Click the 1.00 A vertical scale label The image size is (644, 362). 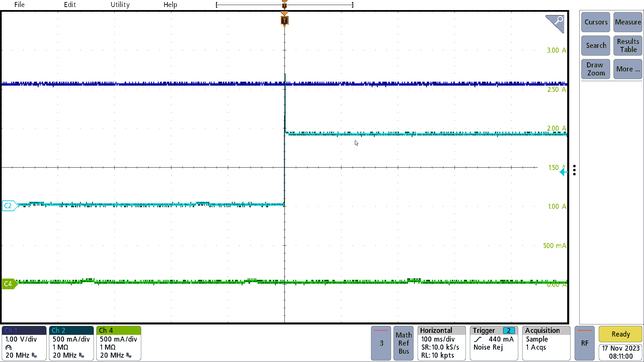(557, 206)
